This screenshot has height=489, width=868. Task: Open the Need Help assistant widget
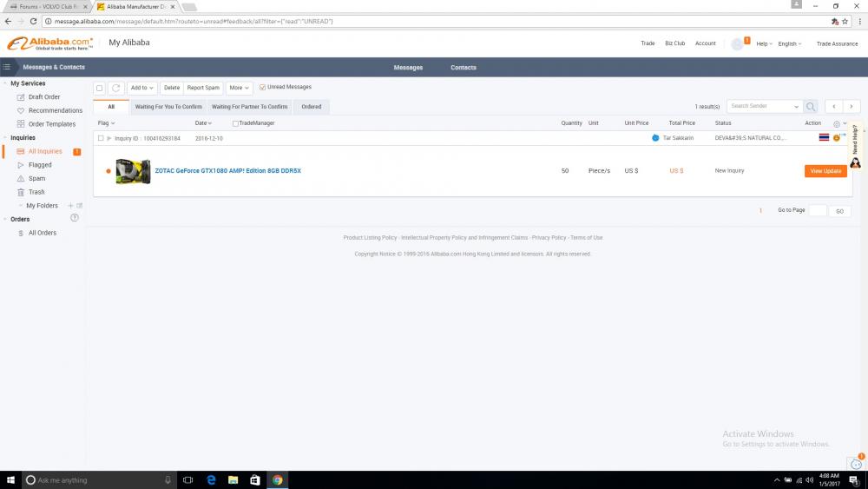pyautogui.click(x=855, y=146)
